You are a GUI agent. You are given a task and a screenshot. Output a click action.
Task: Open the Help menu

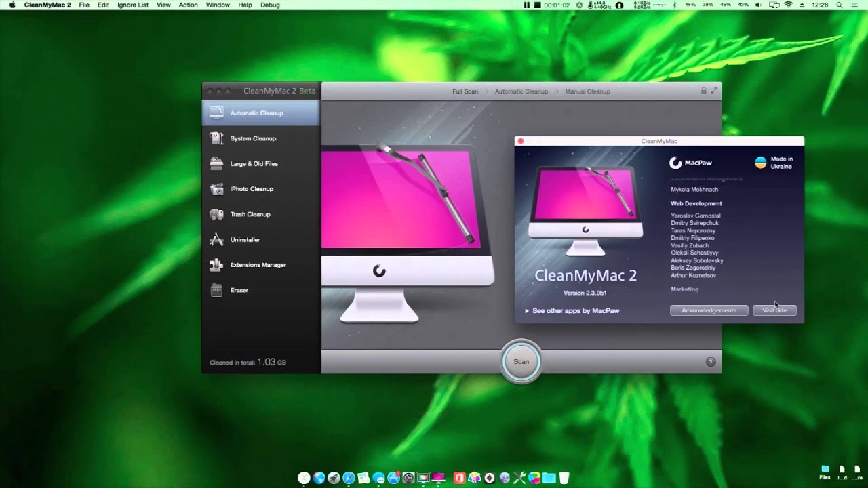pos(245,5)
